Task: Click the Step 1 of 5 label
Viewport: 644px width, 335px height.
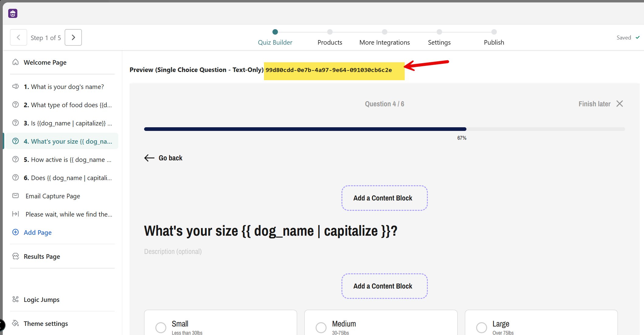Action: [x=46, y=38]
